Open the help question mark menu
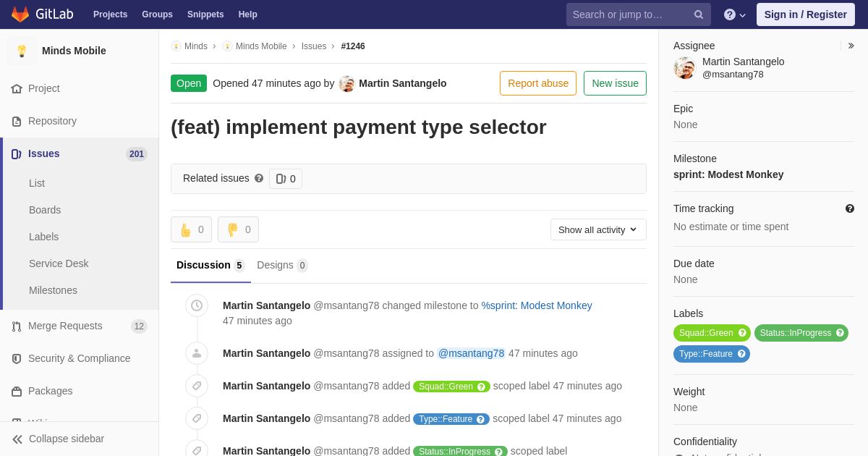This screenshot has width=868, height=456. [735, 14]
